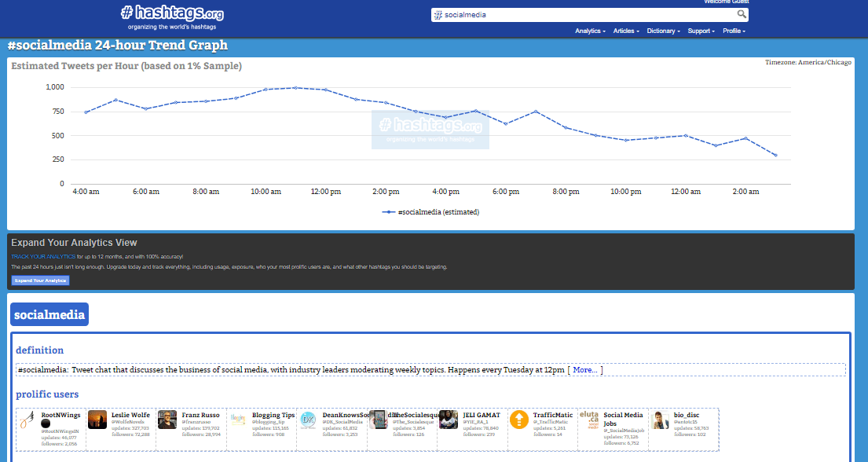Viewport: 868px width, 462px height.
Task: Click Franz Russo's profile photo
Action: (167, 420)
